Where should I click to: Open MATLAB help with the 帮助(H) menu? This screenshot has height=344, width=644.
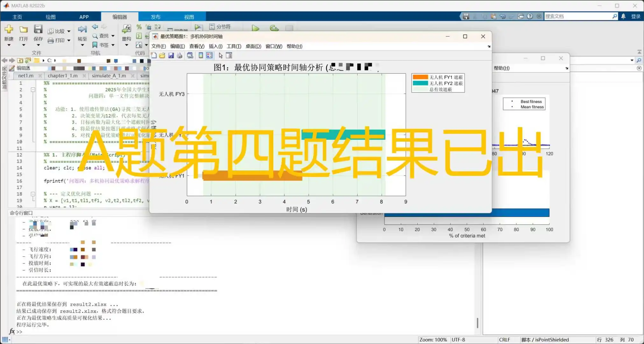[294, 46]
